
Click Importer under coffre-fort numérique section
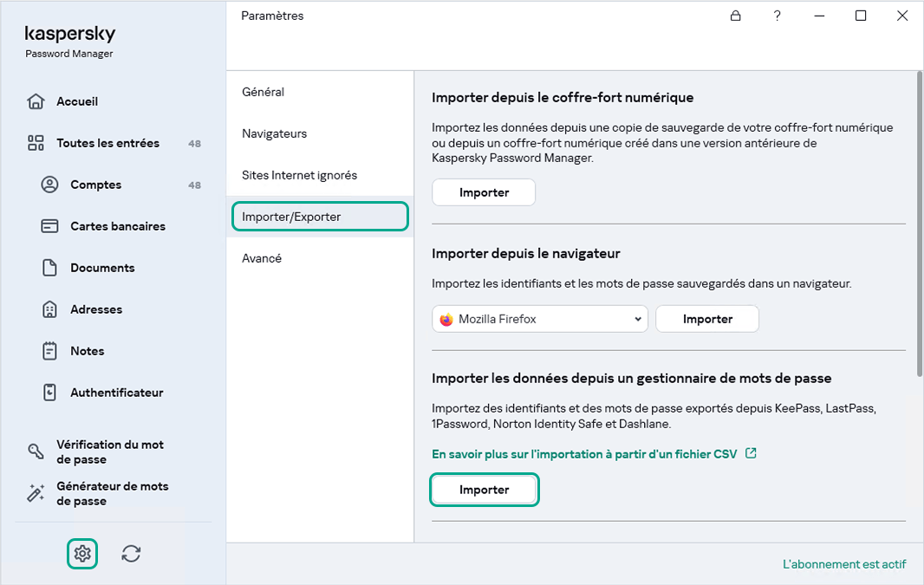pos(484,192)
